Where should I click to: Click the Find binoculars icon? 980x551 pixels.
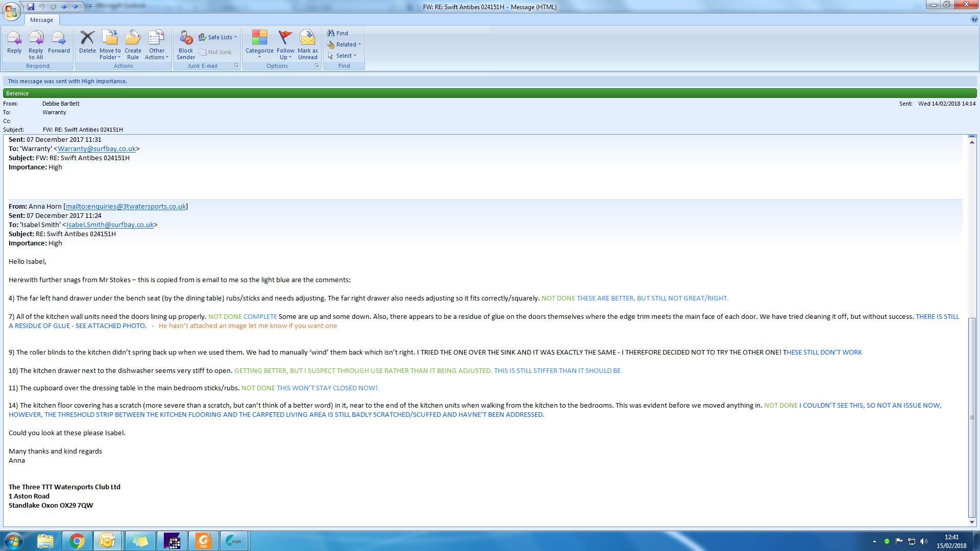click(331, 33)
